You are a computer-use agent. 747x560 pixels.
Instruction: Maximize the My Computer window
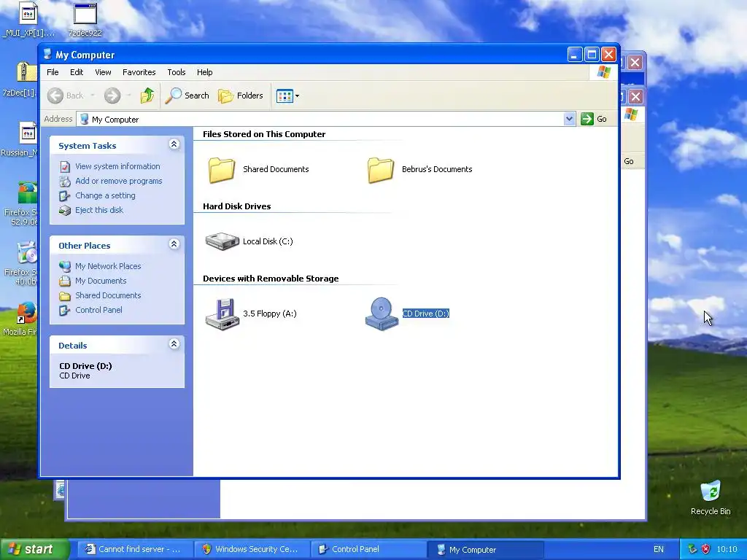pyautogui.click(x=592, y=55)
